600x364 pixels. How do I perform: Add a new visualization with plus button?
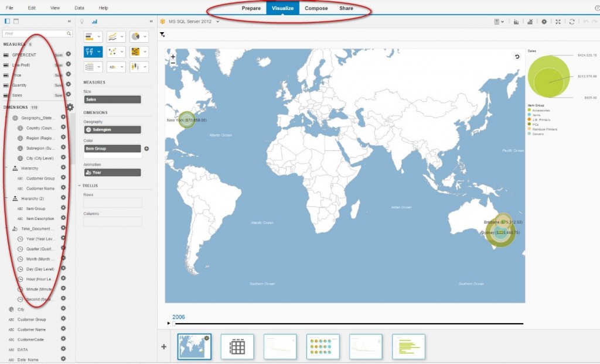[163, 346]
